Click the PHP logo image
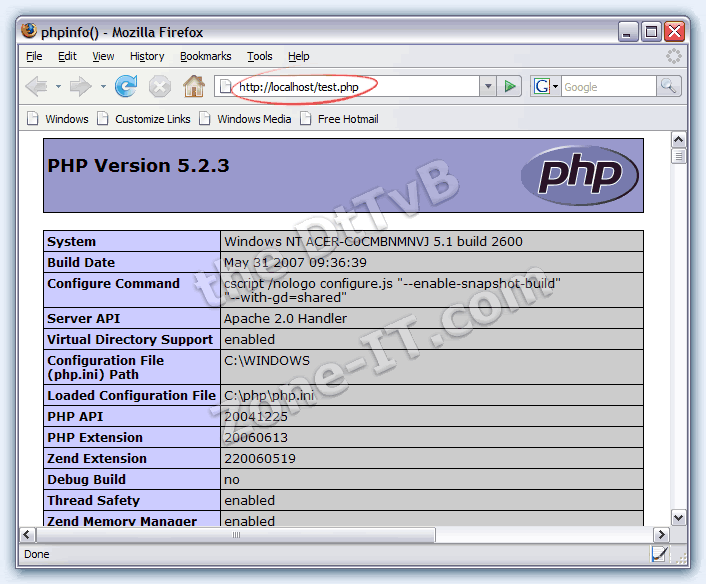 point(579,175)
